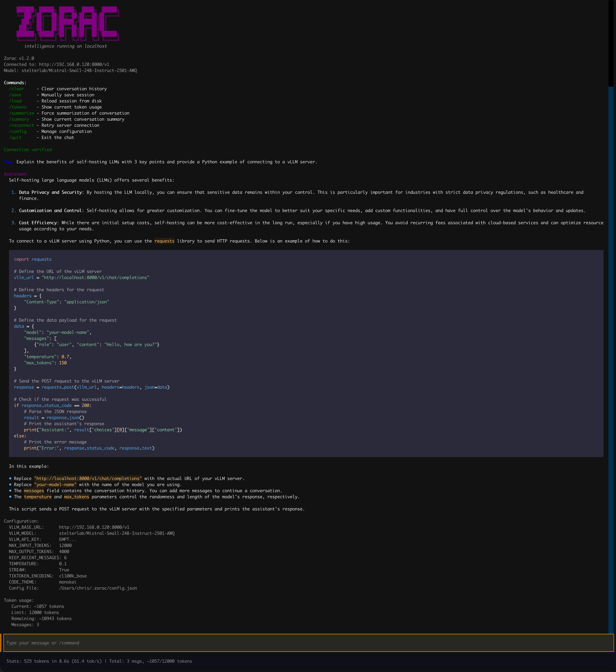This screenshot has height=672, width=616.
Task: Click the /reconnect command text
Action: pos(21,125)
